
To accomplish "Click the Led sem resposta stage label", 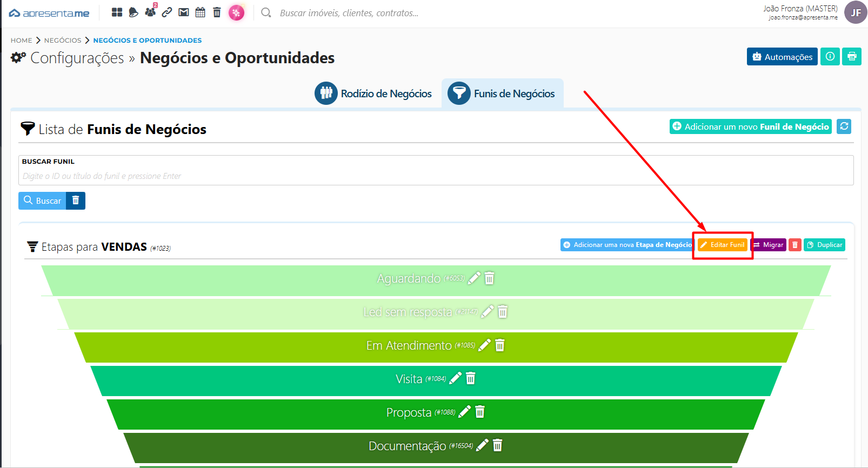I will click(x=408, y=312).
